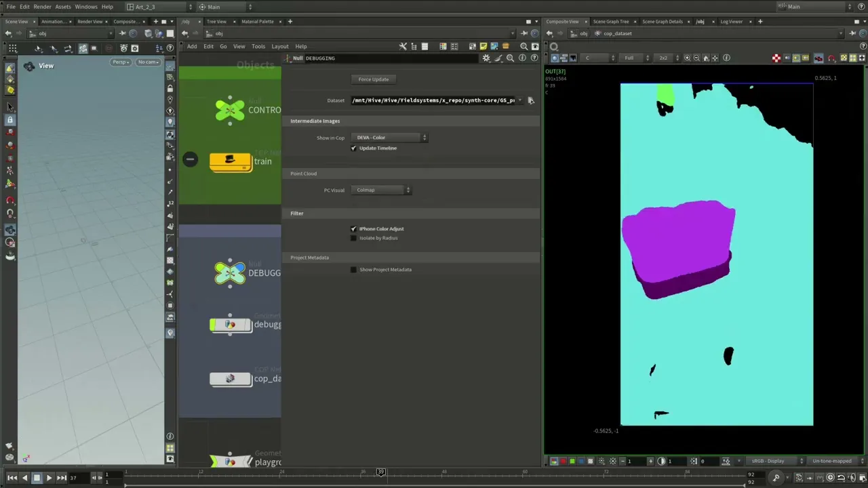Toggle the Update Timeline checkbox
868x488 pixels.
tap(353, 148)
